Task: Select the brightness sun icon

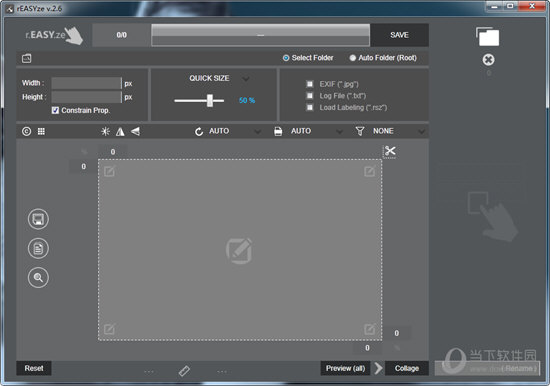Action: [x=105, y=131]
